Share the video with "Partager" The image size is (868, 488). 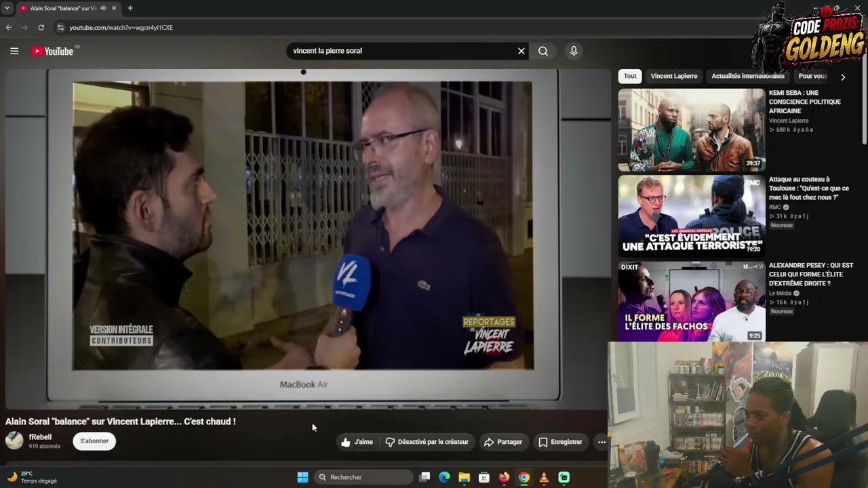(x=503, y=442)
